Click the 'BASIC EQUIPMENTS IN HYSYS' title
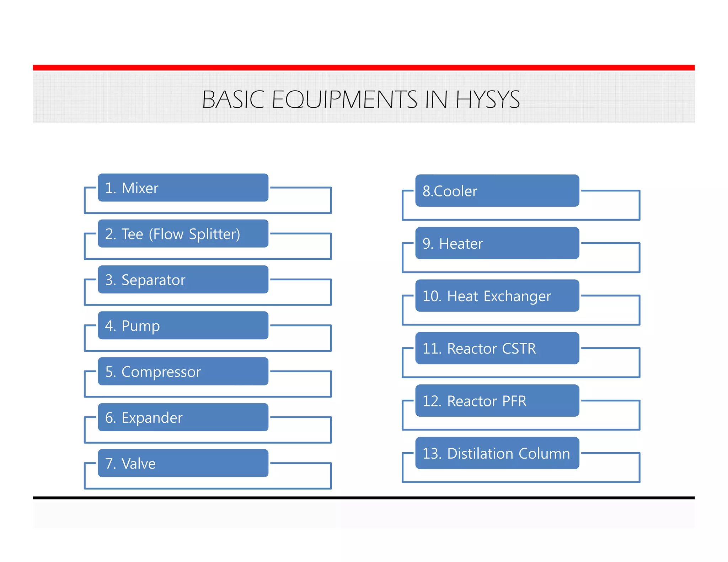The image size is (728, 562). (x=360, y=99)
